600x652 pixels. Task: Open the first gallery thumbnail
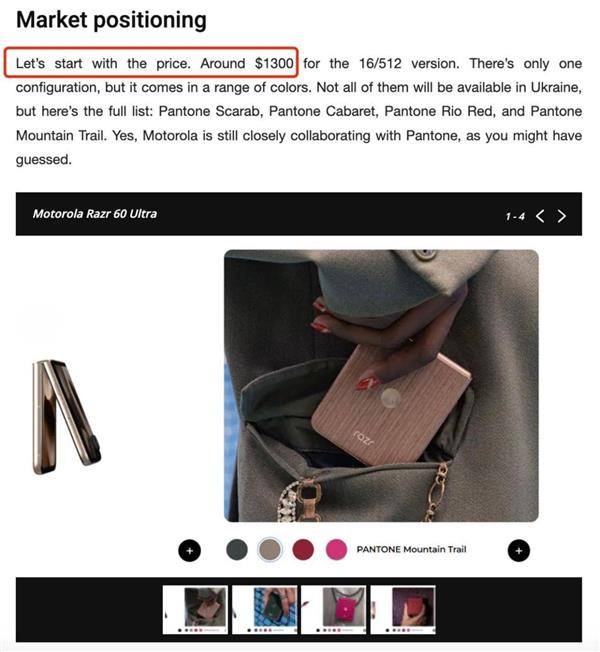195,610
